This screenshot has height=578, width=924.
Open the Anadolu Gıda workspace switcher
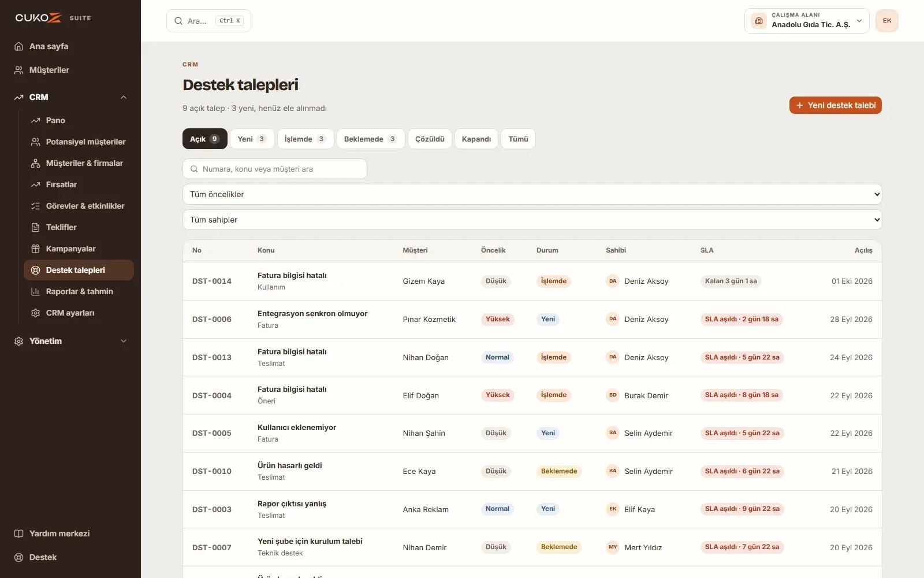807,21
